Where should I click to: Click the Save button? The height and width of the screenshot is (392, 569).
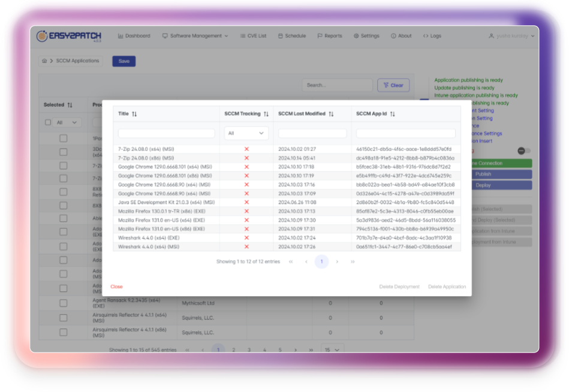[124, 61]
